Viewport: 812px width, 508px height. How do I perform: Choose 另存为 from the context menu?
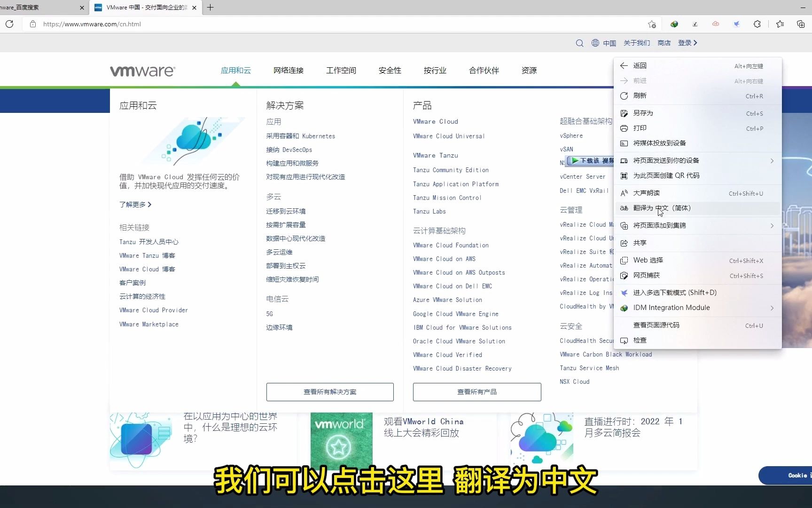pyautogui.click(x=697, y=113)
